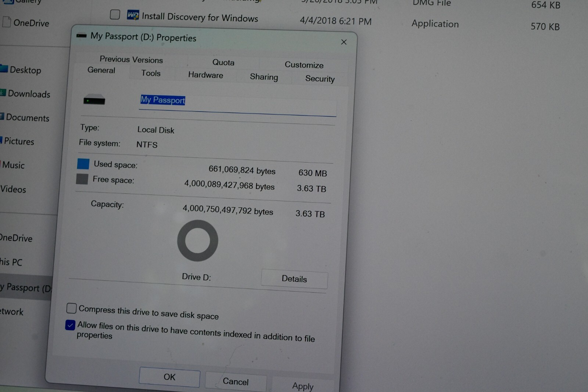Click the NTFS file system value
The image size is (588, 392).
click(147, 145)
